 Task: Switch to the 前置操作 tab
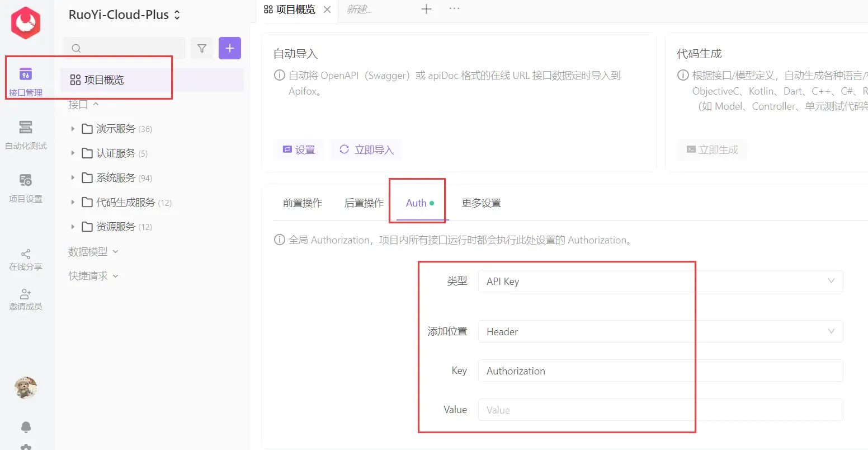(303, 203)
